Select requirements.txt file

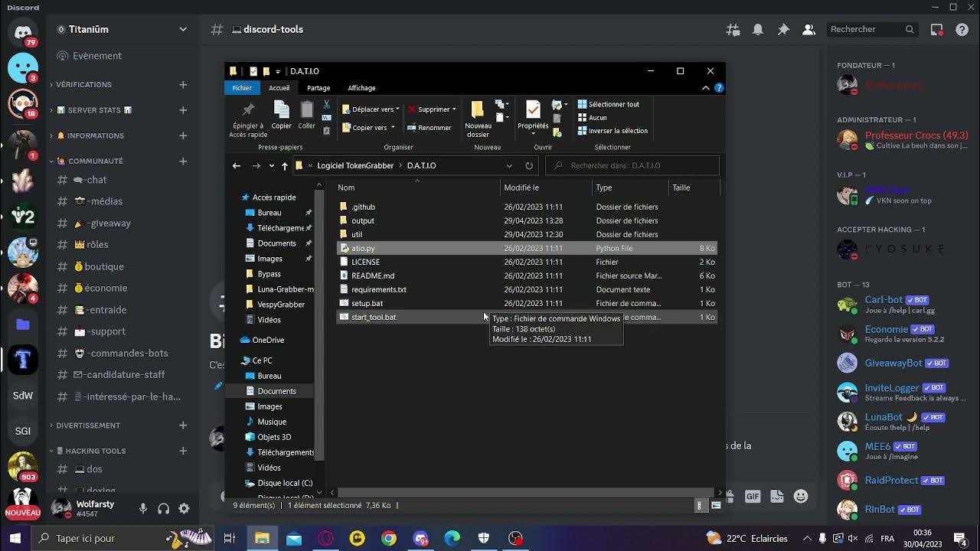coord(527,289)
